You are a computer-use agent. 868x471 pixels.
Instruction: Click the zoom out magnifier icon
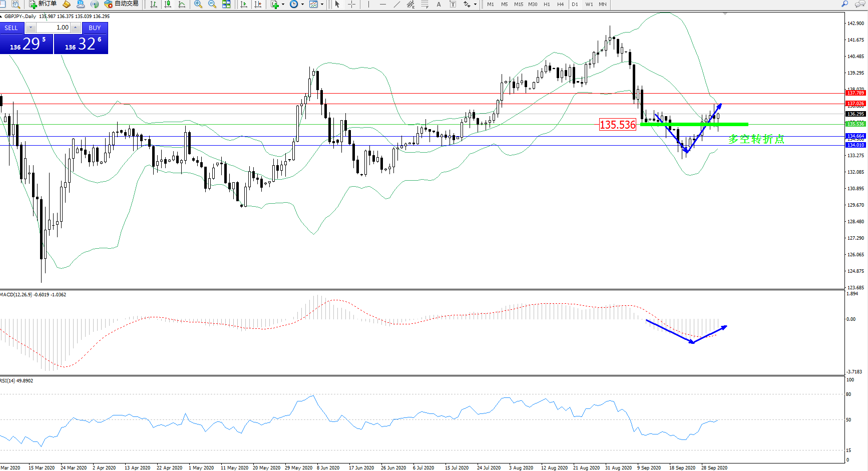[x=212, y=4]
